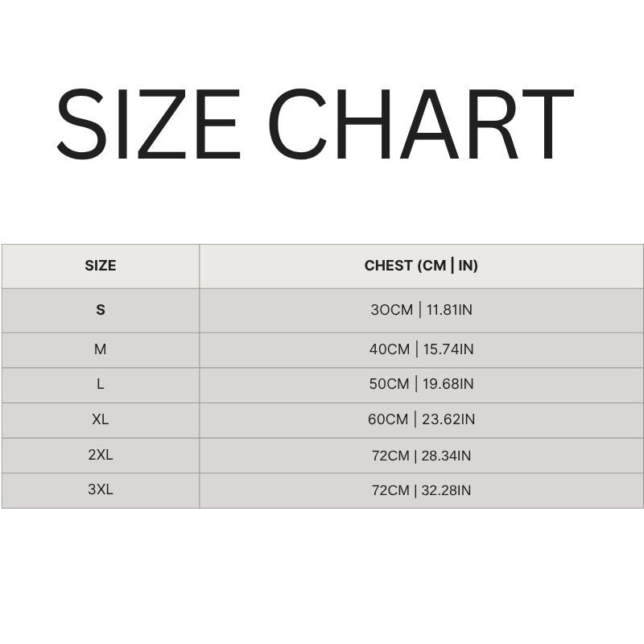Select the 40CM chest value
This screenshot has height=644, width=644.
tap(390, 349)
